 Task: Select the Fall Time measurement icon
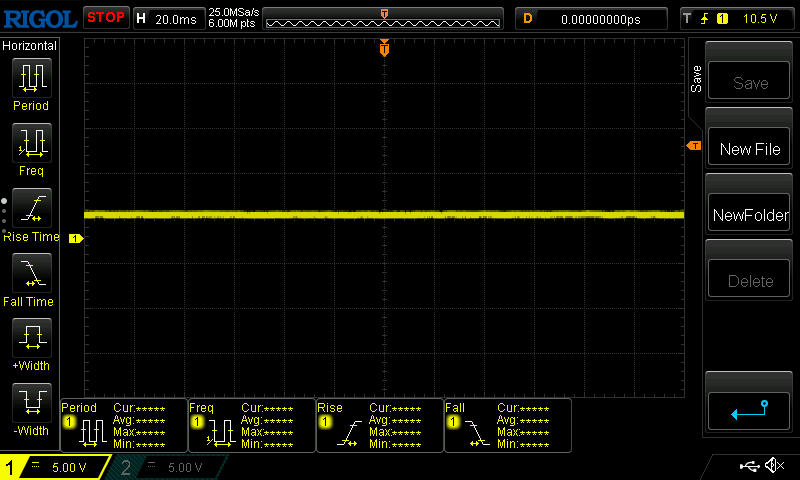coord(32,273)
